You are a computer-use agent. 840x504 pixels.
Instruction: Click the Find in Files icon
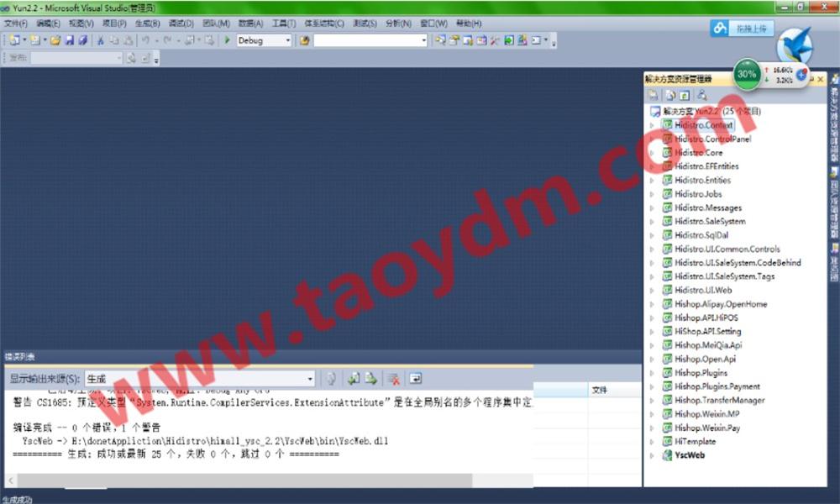click(304, 40)
